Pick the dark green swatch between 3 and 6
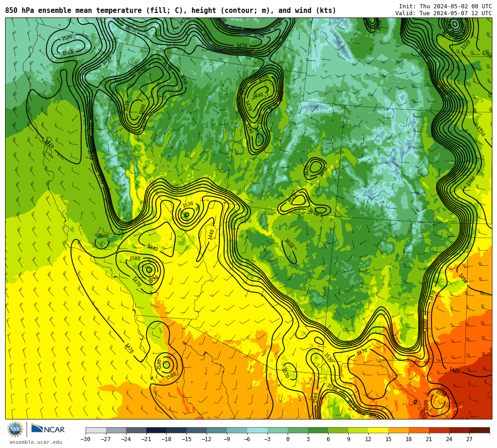This screenshot has width=497, height=448. pyautogui.click(x=318, y=430)
